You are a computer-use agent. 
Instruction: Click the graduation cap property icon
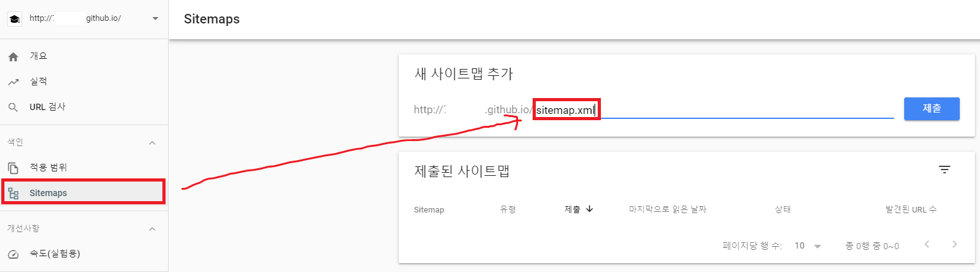[14, 18]
